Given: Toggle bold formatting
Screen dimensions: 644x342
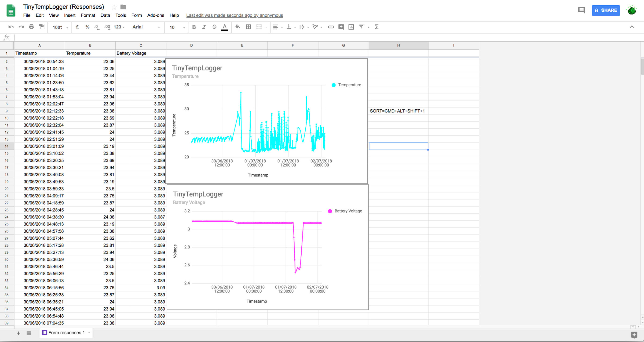Looking at the screenshot, I should tap(194, 27).
